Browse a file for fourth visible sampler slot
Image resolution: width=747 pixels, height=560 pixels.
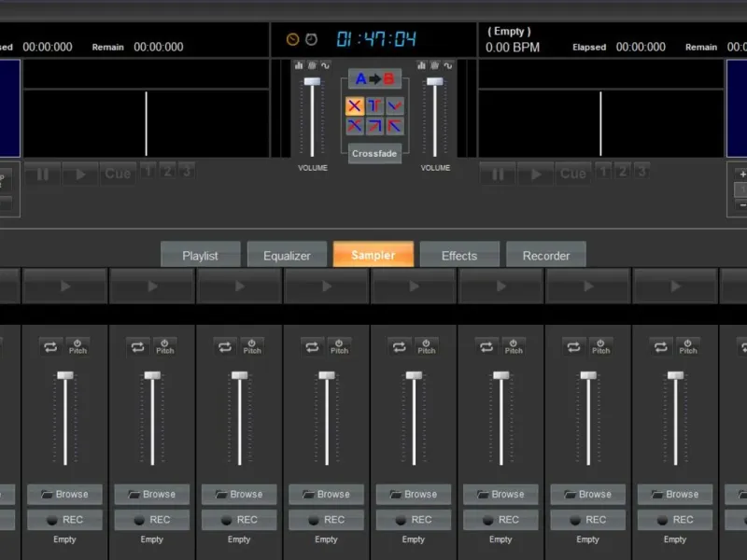(326, 495)
